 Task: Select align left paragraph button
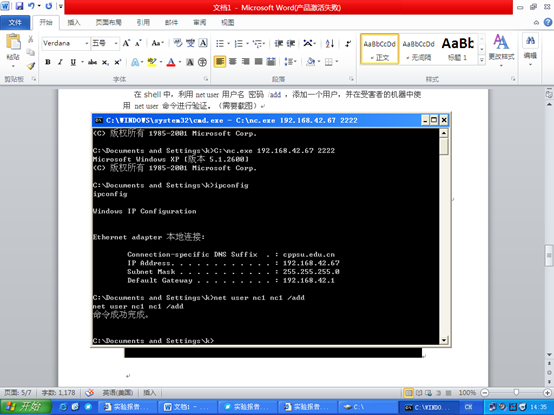(x=220, y=62)
